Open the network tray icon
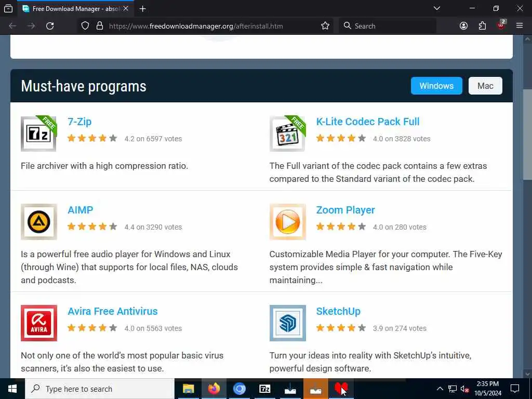This screenshot has height=399, width=532. point(453,389)
